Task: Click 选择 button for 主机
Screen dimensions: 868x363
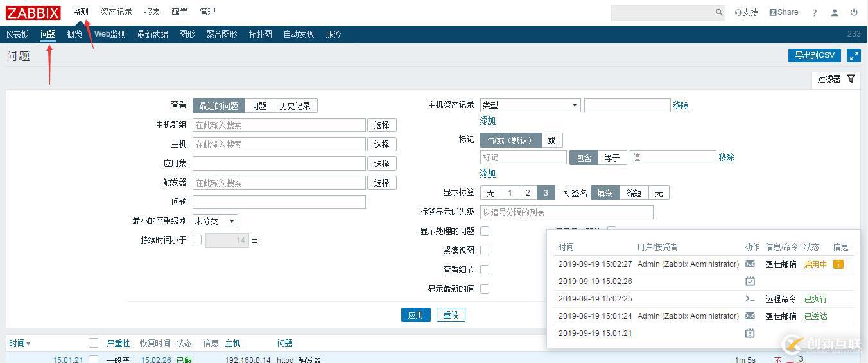Action: pyautogui.click(x=382, y=144)
